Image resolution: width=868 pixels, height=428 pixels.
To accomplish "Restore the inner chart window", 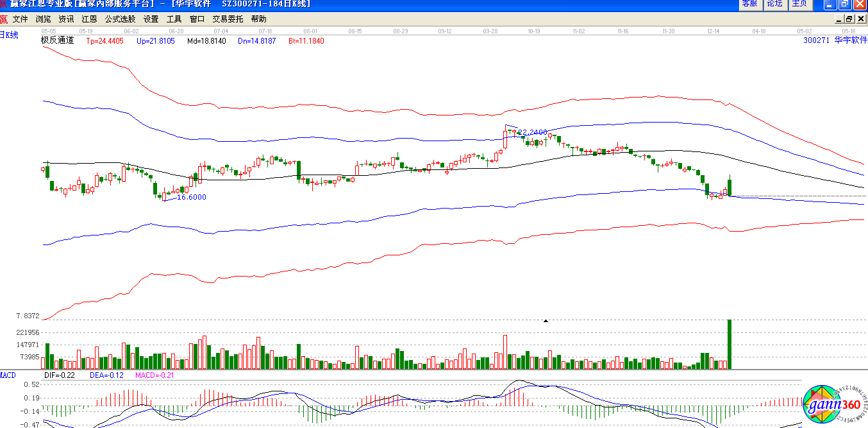I will pyautogui.click(x=849, y=19).
